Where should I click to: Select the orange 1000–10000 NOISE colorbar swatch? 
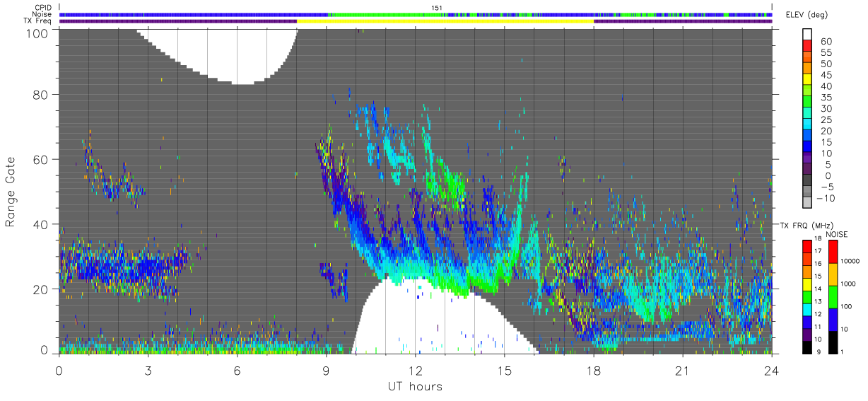(833, 274)
